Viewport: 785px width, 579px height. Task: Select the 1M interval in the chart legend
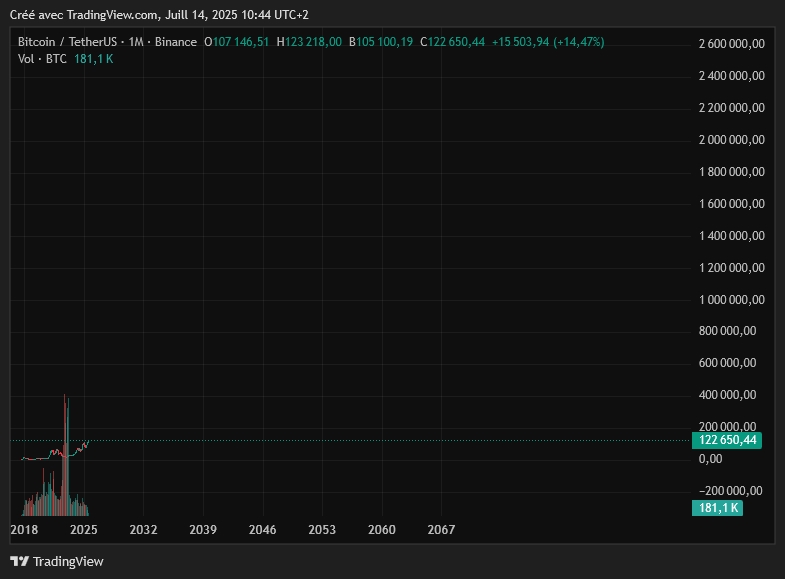(136, 42)
